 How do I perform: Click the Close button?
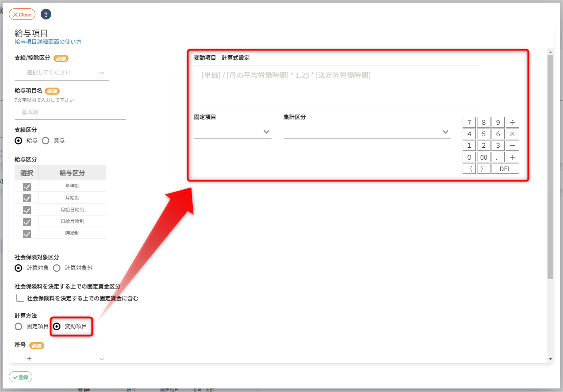(x=22, y=15)
